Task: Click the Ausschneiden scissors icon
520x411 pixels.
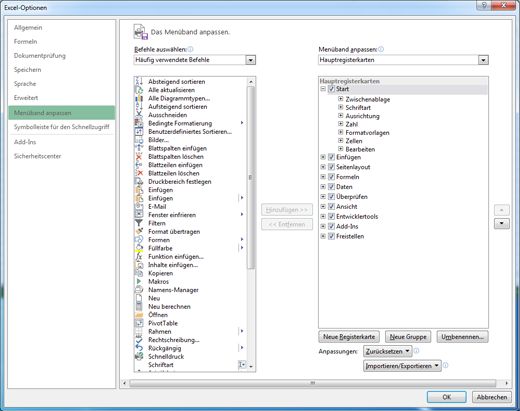Action: coord(139,115)
